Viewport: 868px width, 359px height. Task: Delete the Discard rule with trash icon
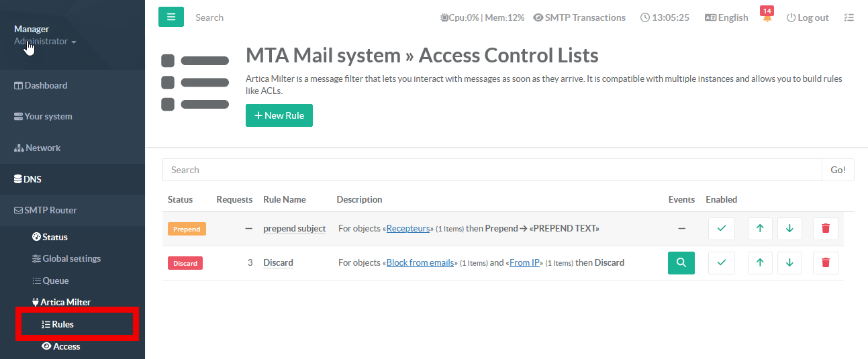(x=825, y=263)
